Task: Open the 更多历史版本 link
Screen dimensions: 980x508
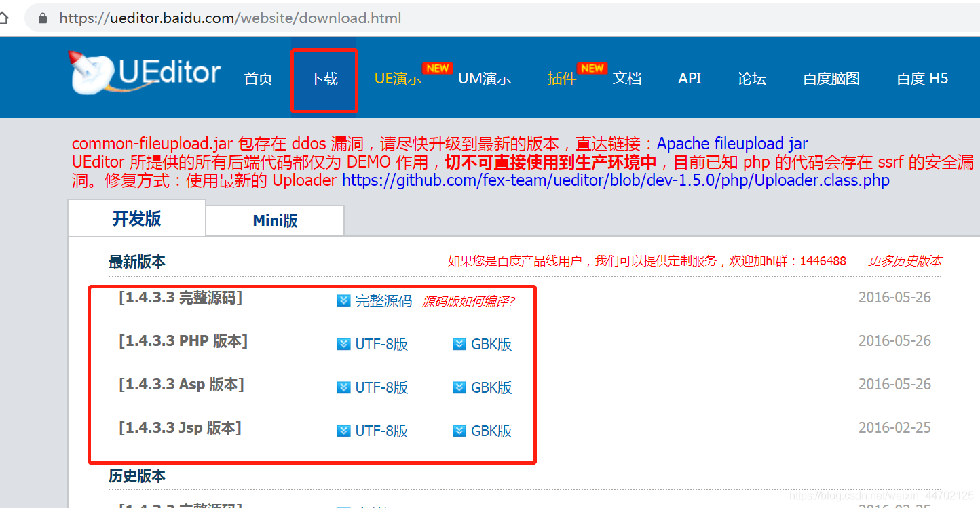Action: [x=905, y=261]
